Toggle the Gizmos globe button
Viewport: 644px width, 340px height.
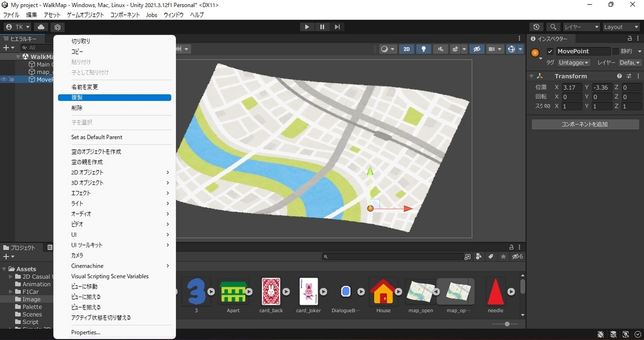point(511,49)
